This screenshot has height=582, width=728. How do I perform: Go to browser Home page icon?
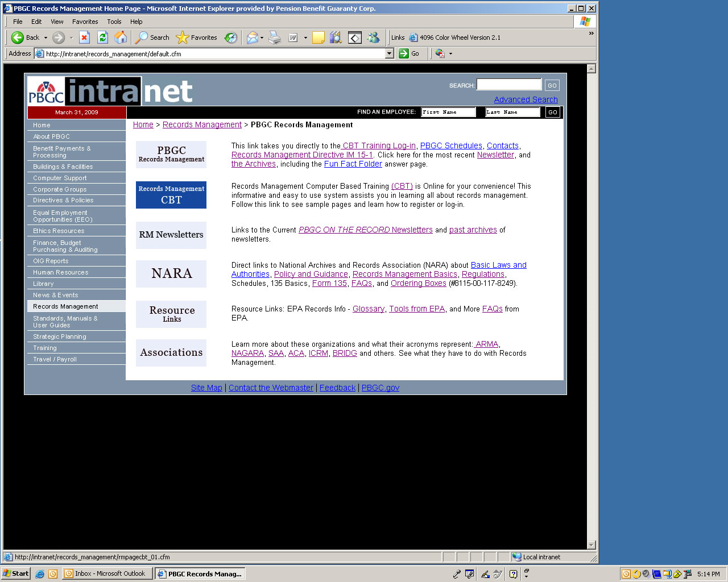(x=121, y=38)
